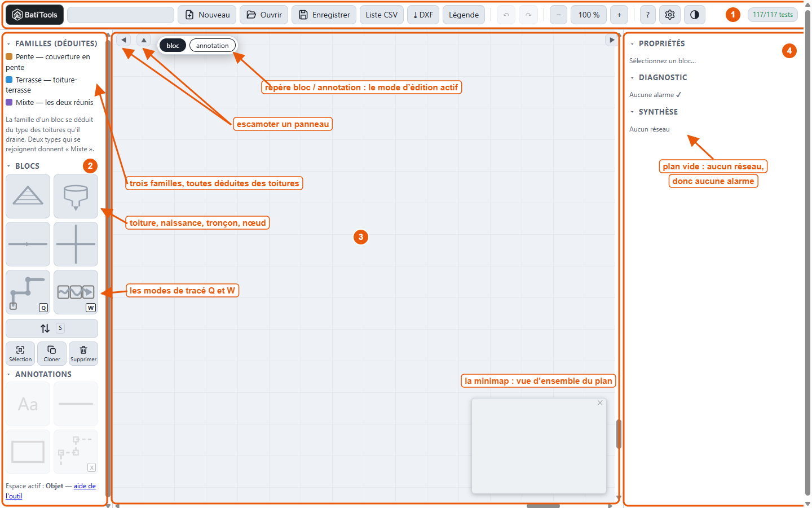The height and width of the screenshot is (508, 812).
Task: Show the Légende
Action: pos(464,15)
